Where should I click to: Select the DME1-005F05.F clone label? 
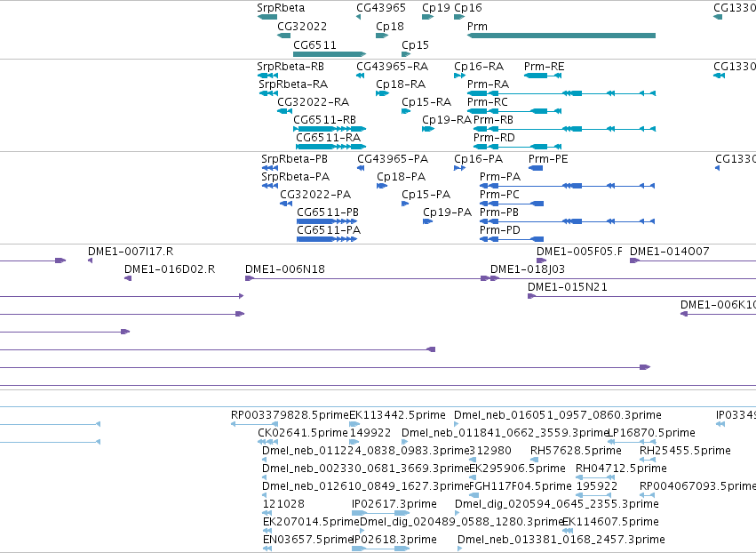point(579,252)
